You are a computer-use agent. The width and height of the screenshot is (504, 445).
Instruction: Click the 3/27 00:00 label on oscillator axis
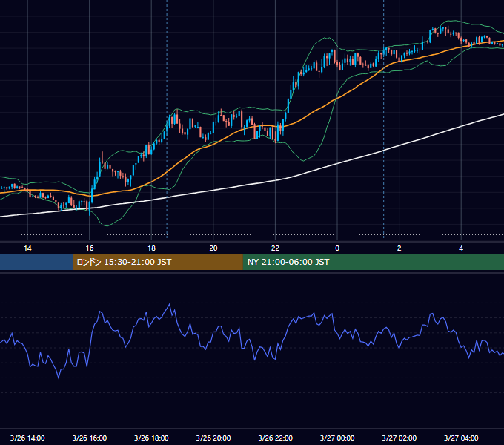pyautogui.click(x=337, y=438)
